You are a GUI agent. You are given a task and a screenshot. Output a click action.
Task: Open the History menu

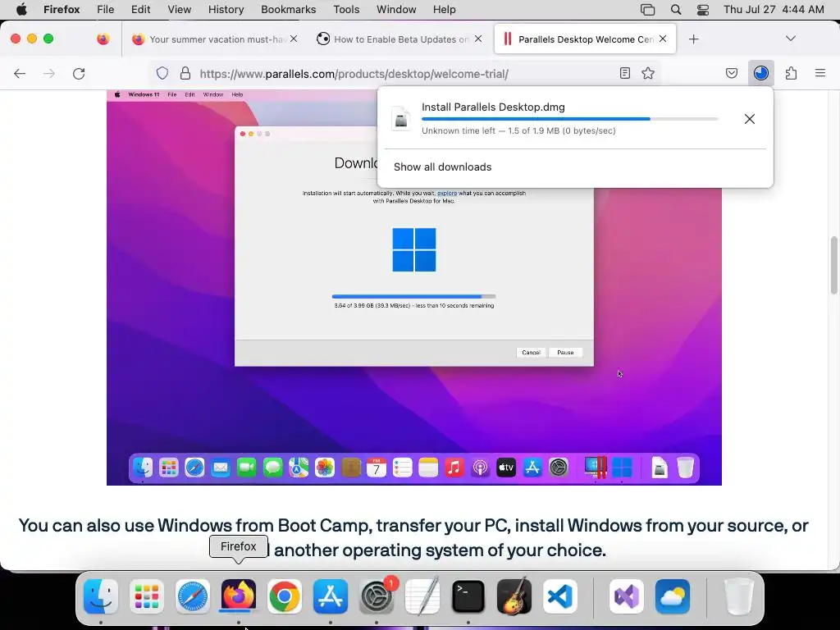pos(226,10)
